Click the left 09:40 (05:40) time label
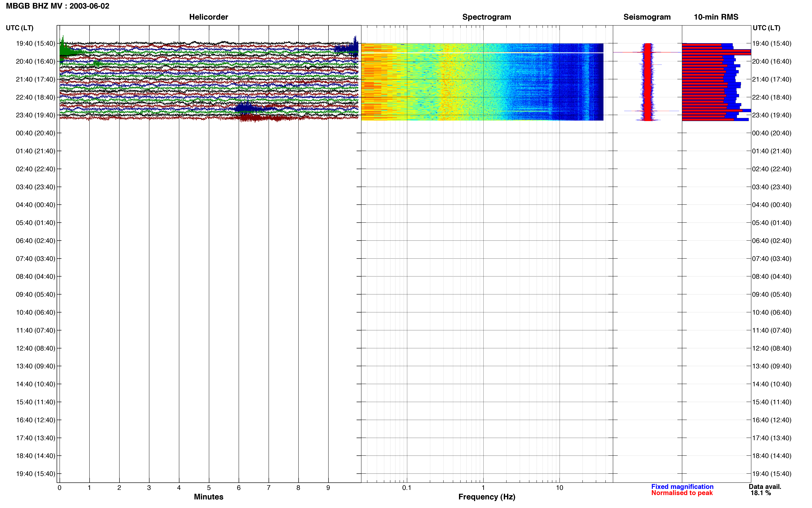Viewport: 812px width, 508px height. (x=36, y=294)
